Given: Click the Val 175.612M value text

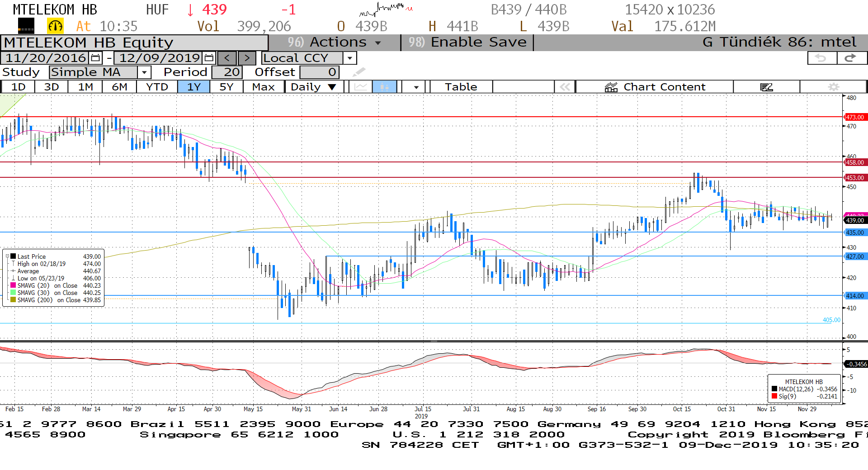Looking at the screenshot, I should tap(664, 26).
